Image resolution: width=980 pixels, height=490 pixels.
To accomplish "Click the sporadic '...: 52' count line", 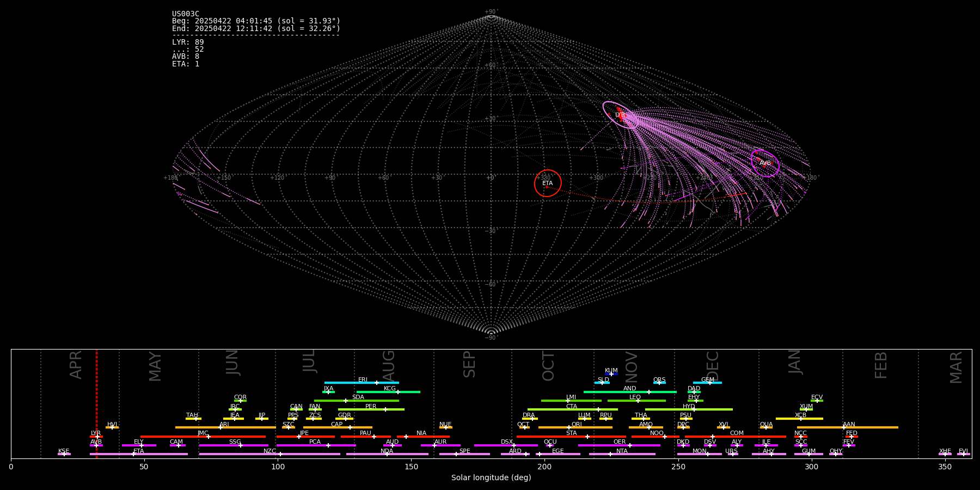I will click(188, 50).
